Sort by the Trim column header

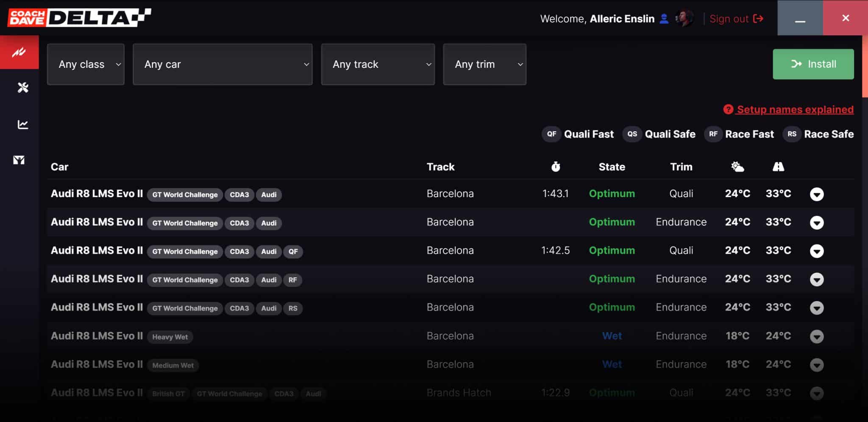(x=681, y=167)
